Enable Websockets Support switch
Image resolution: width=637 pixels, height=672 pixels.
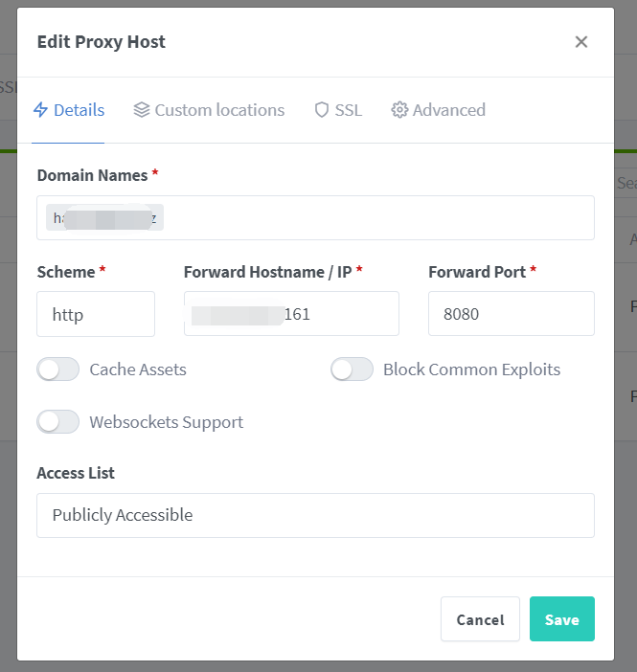pyautogui.click(x=57, y=422)
